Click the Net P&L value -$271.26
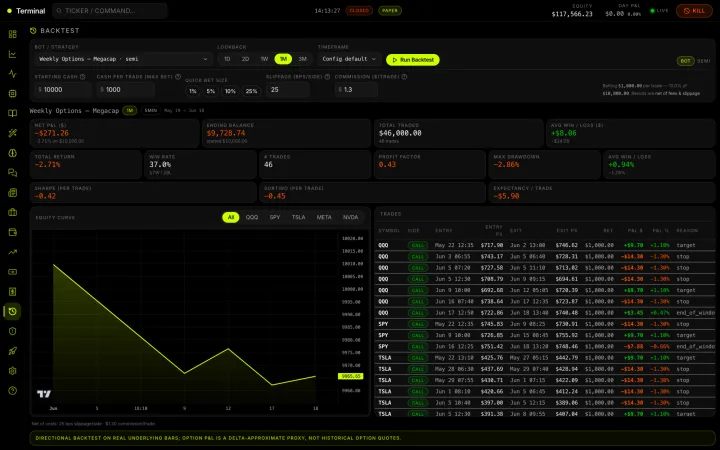Viewport: 720px width, 450px height. pyautogui.click(x=51, y=133)
